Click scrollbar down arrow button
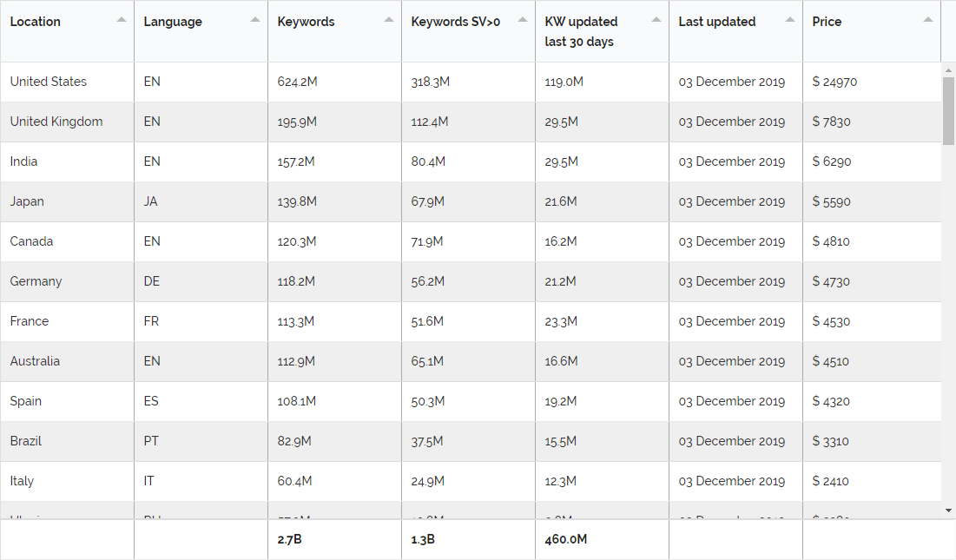956x560 pixels. point(948,511)
